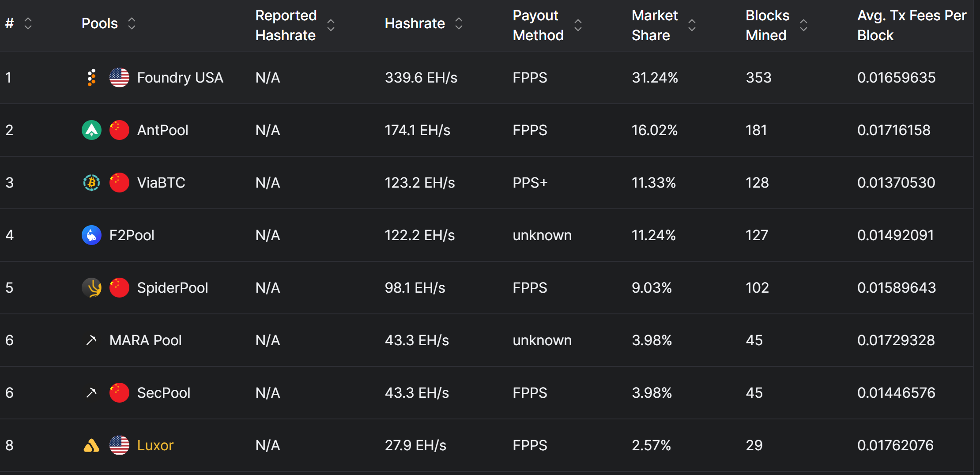The width and height of the screenshot is (980, 475).
Task: Sort by Payout Method column arrows
Action: 578,26
